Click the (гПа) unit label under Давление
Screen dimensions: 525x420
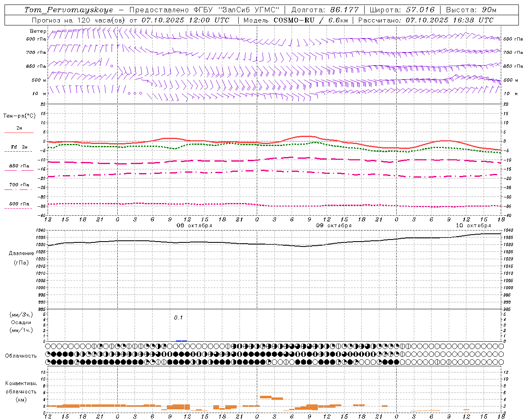tap(21, 263)
